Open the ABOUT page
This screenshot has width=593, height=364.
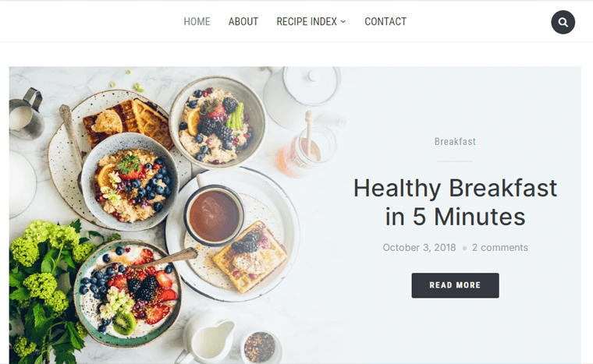tap(243, 22)
